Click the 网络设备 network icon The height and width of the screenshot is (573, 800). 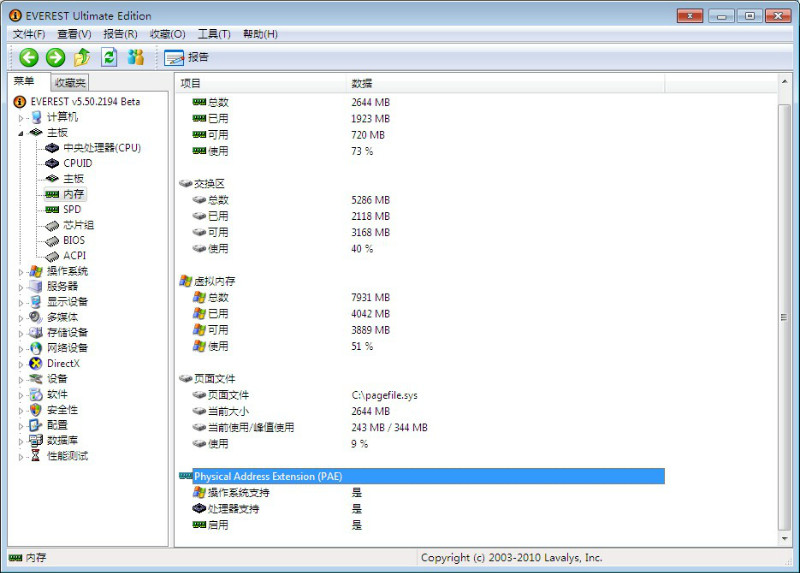[x=36, y=348]
